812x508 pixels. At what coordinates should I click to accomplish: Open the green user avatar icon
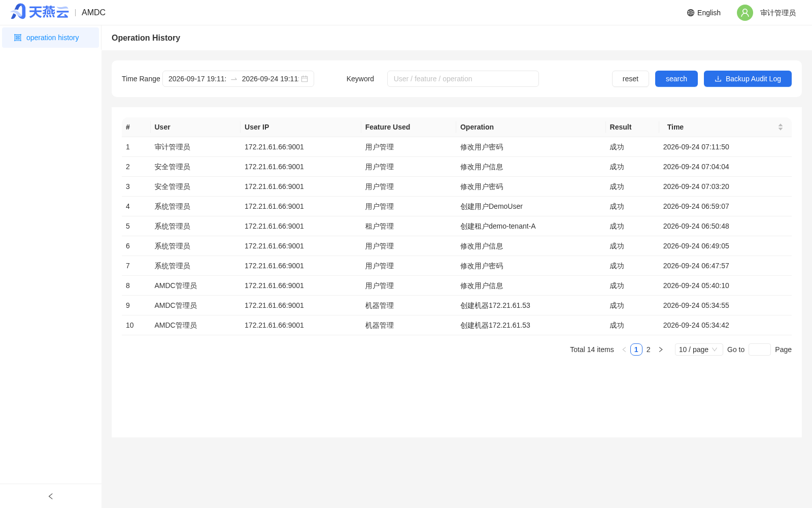point(745,13)
